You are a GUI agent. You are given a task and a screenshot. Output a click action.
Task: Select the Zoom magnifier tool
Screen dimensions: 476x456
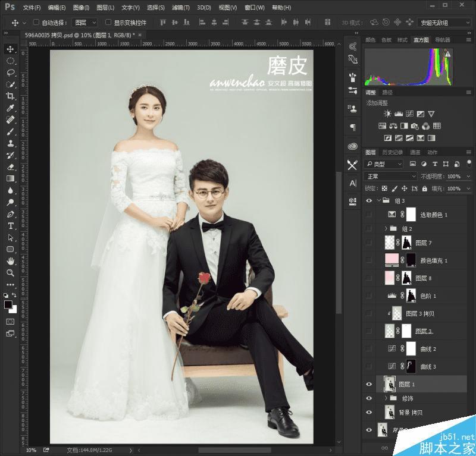click(x=10, y=273)
